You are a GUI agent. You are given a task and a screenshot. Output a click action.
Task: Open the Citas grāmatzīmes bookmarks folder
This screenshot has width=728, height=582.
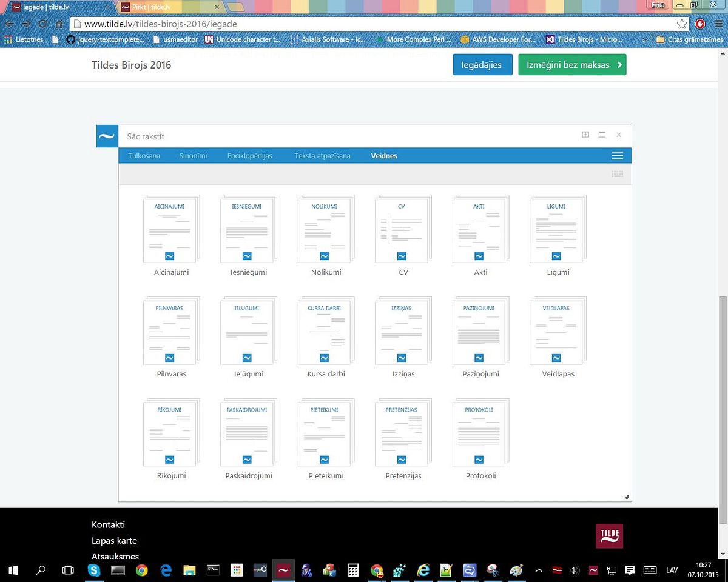[689, 39]
